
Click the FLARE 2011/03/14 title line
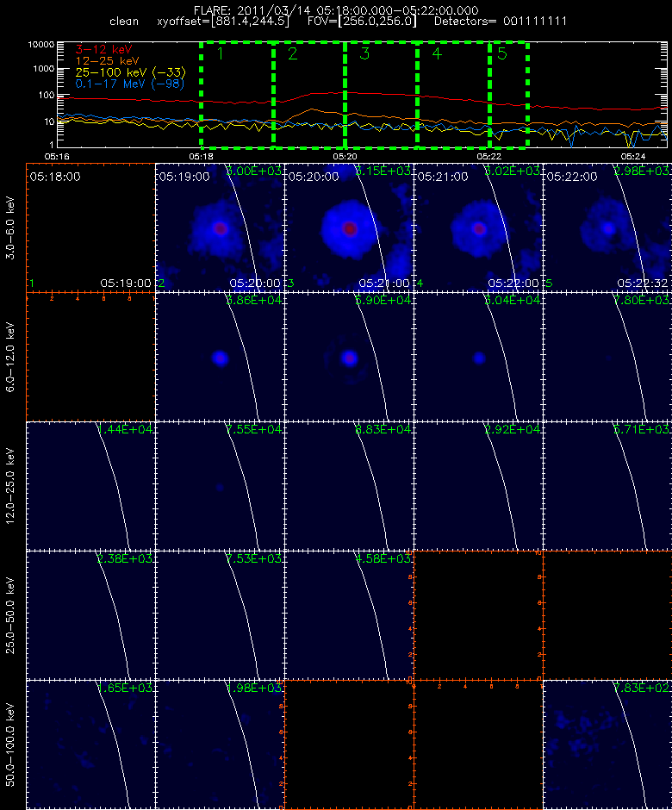pos(336,10)
